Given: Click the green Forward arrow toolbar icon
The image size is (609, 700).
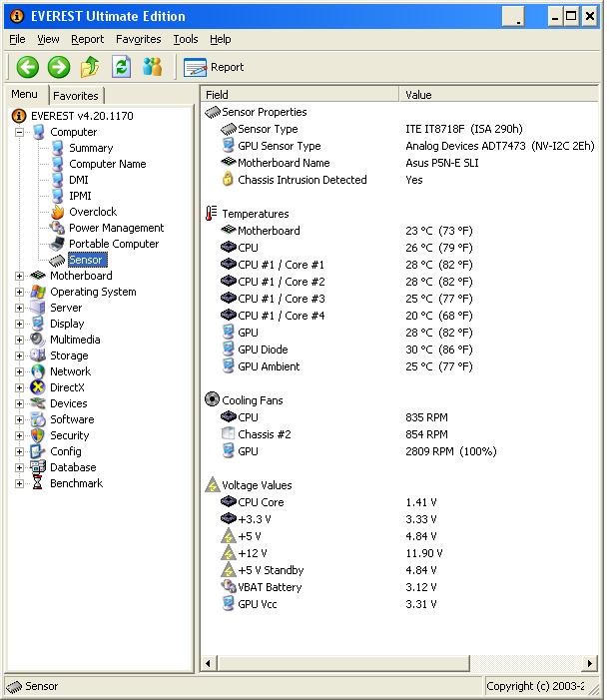Looking at the screenshot, I should pyautogui.click(x=59, y=67).
